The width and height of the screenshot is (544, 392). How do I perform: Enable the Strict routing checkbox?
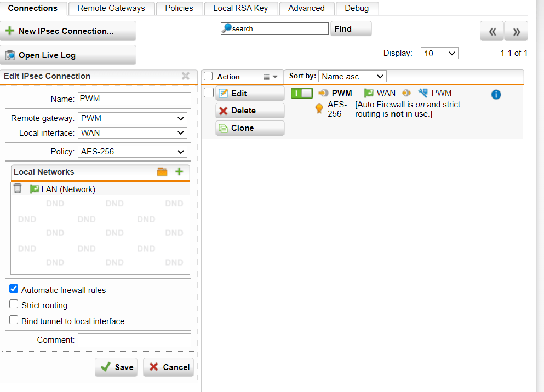point(13,305)
